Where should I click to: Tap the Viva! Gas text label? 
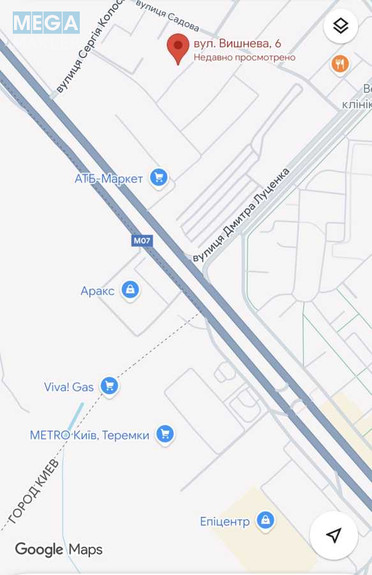pos(69,387)
